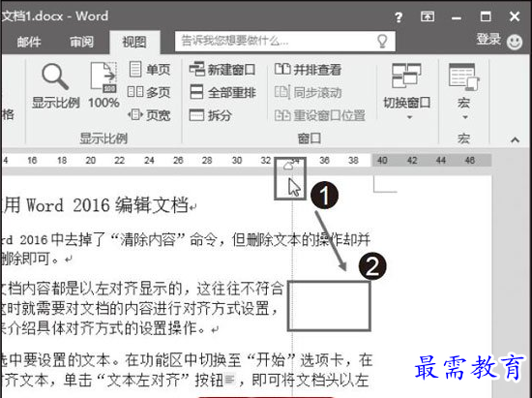532x398 pixels.
Task: Click the paragraph text "清除内容"
Action: [x=147, y=240]
